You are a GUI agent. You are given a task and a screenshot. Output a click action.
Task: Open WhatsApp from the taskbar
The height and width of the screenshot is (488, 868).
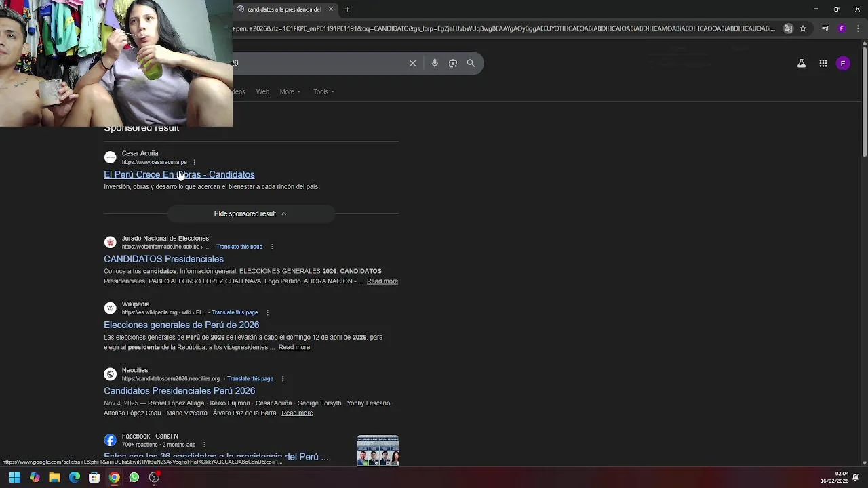134,477
